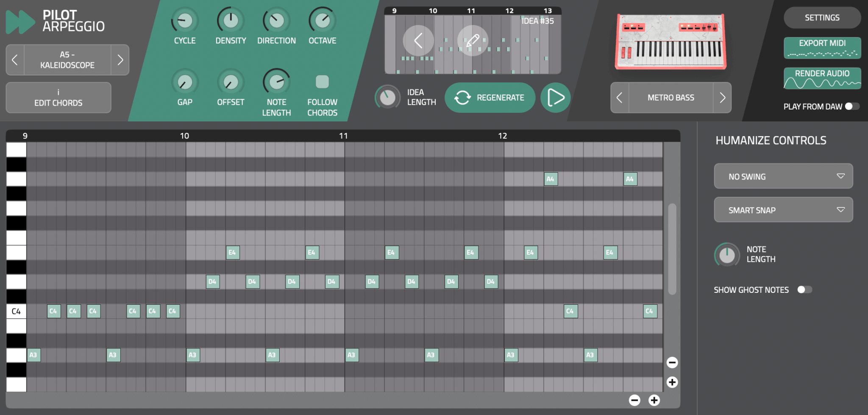This screenshot has height=415, width=868.
Task: Click bar 12 marker in piano roll ruler
Action: click(503, 136)
